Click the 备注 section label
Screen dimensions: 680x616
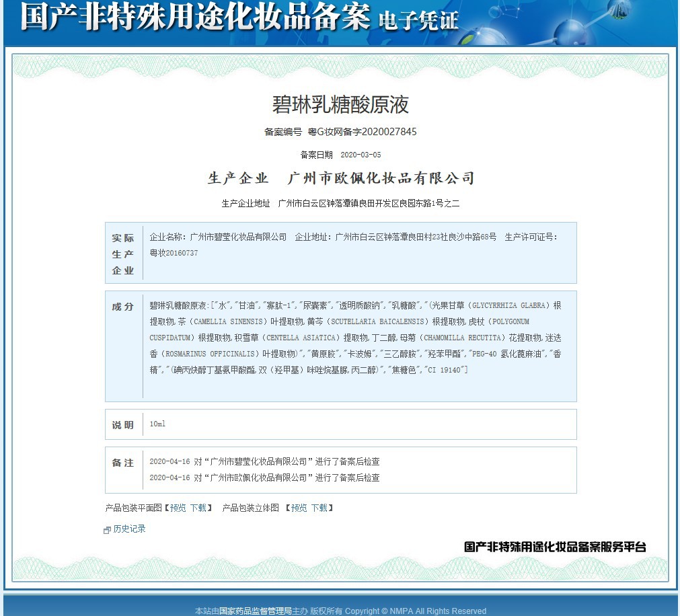point(122,463)
